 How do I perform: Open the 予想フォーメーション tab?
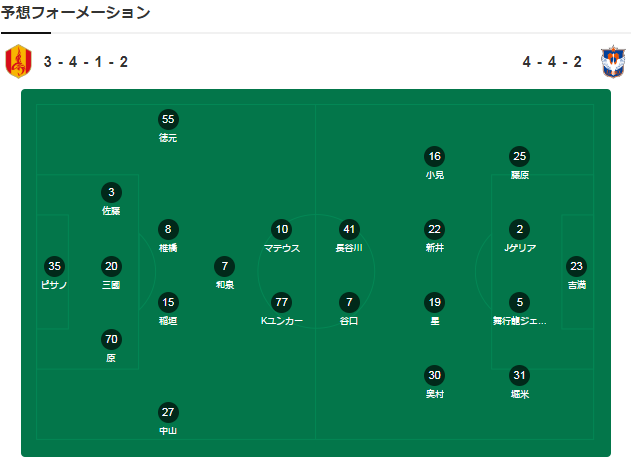click(x=75, y=13)
